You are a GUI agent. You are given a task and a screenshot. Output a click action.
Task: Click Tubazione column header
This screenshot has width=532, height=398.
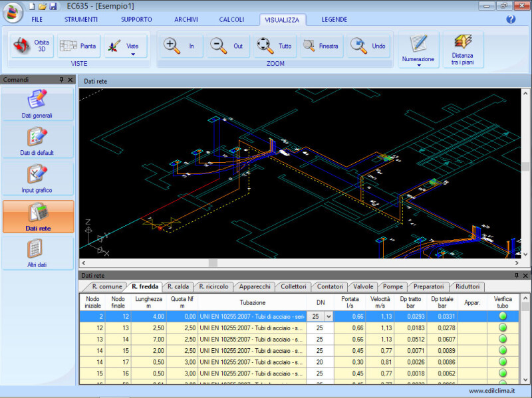point(253,302)
